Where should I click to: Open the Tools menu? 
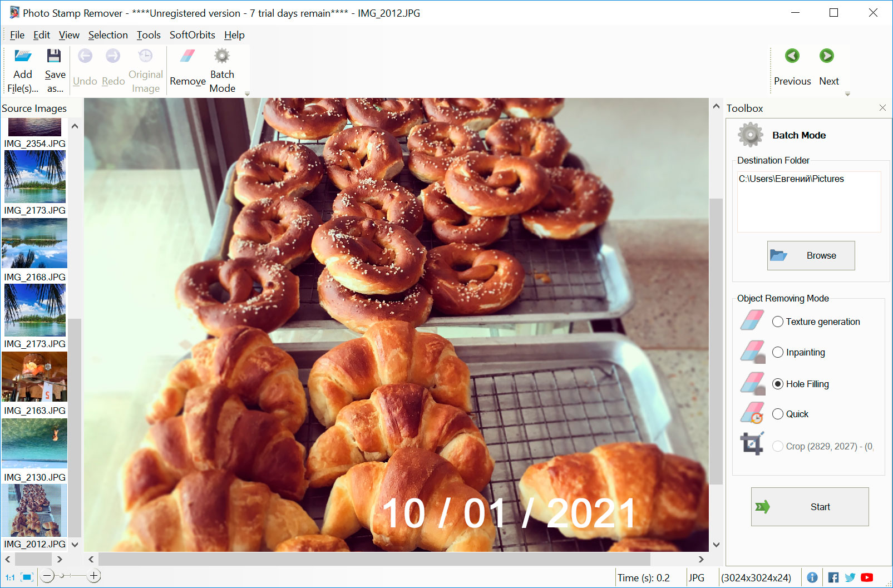point(148,34)
